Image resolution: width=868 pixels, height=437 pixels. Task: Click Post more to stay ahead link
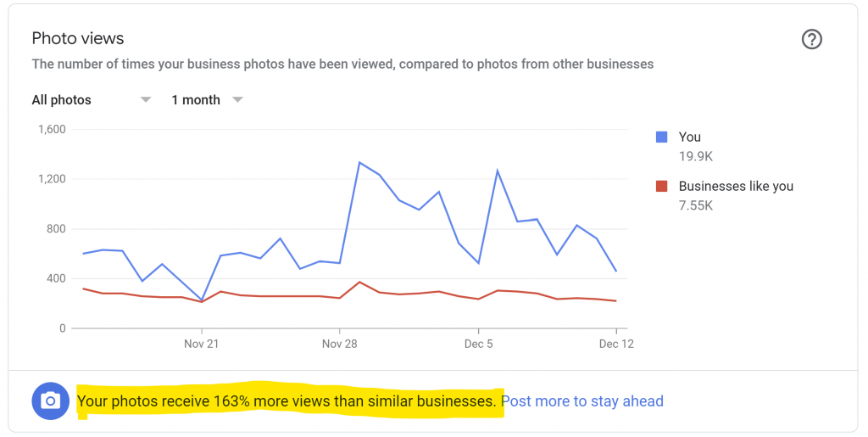582,401
